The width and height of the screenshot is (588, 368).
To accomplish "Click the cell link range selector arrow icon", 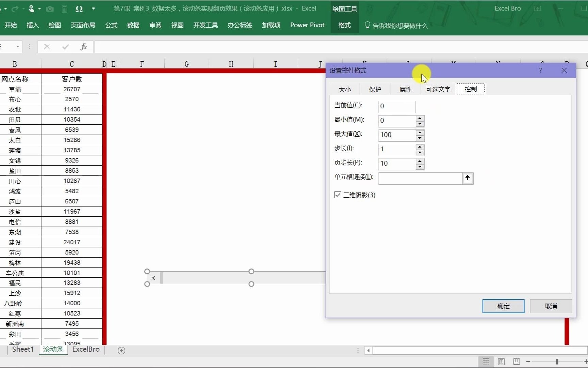I will point(468,178).
